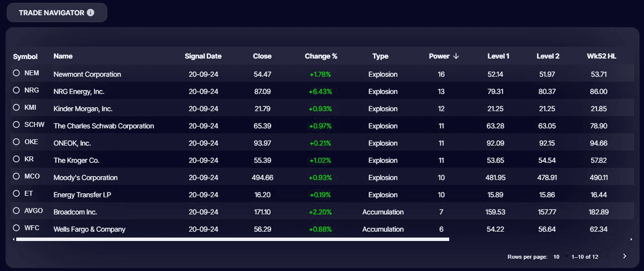This screenshot has width=644, height=271.
Task: Click ONEOK, Inc. name cell
Action: (x=72, y=143)
